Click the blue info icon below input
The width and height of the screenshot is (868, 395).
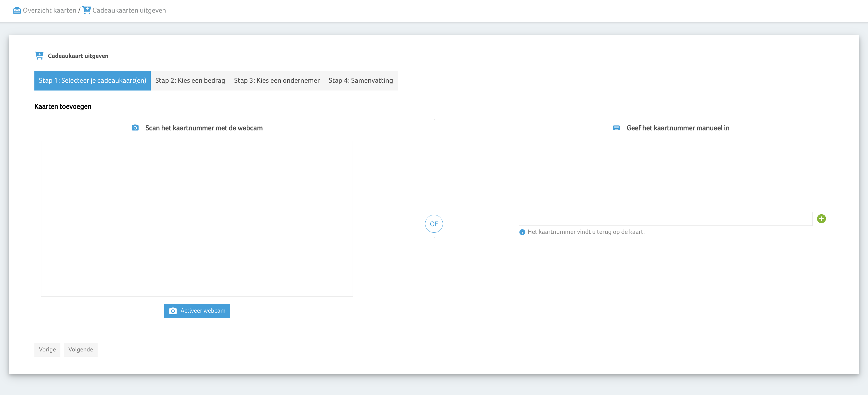[x=522, y=232]
